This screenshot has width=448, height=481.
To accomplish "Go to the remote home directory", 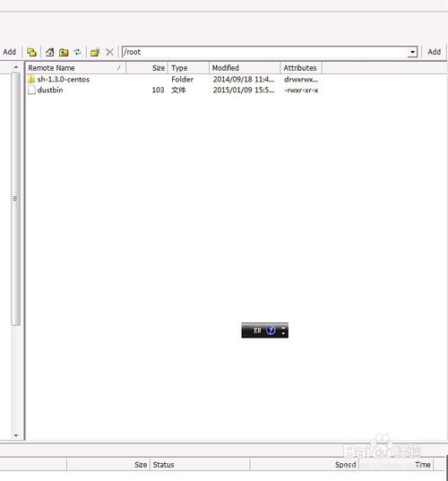I will click(x=49, y=52).
